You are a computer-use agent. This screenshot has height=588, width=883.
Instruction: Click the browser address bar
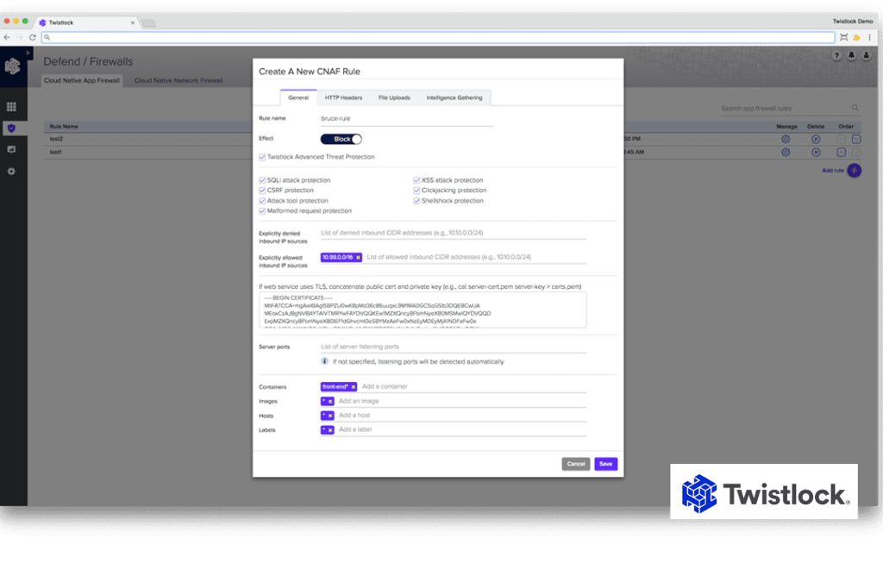(x=438, y=38)
